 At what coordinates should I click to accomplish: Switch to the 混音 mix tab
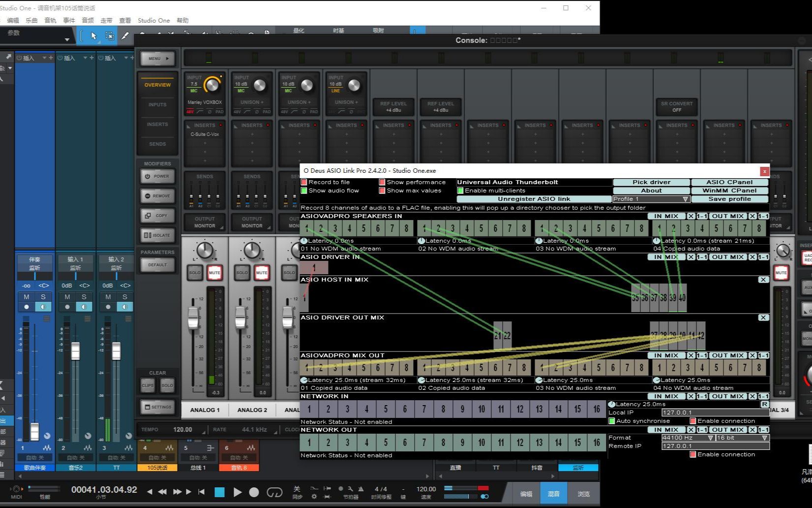click(554, 494)
